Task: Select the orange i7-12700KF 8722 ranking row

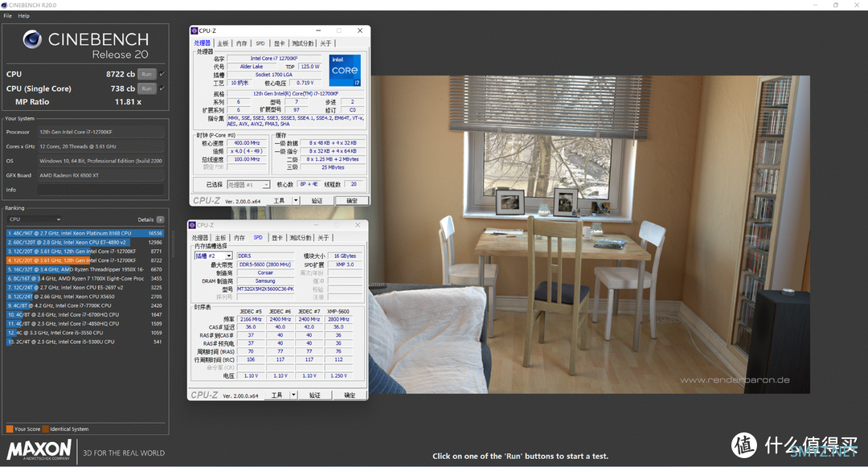Action: pos(85,260)
